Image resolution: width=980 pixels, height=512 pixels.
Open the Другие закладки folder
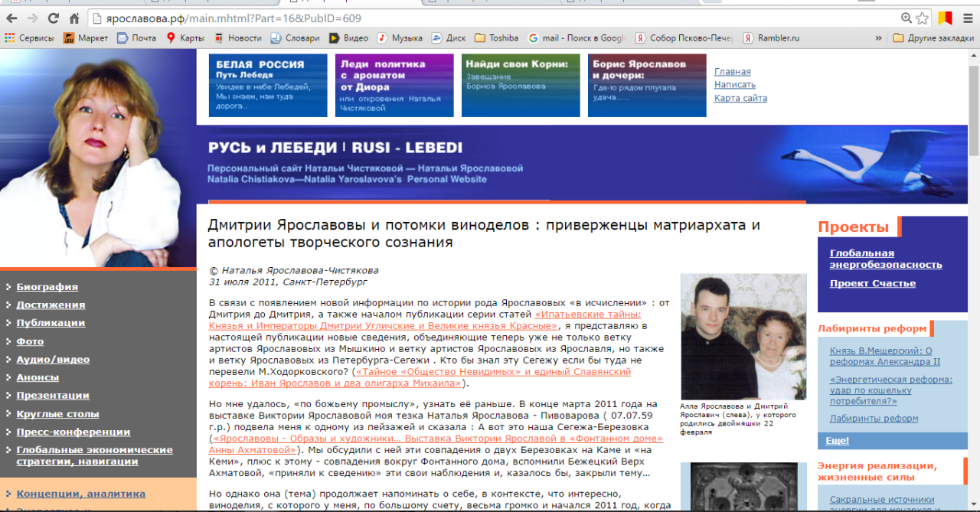pos(933,38)
